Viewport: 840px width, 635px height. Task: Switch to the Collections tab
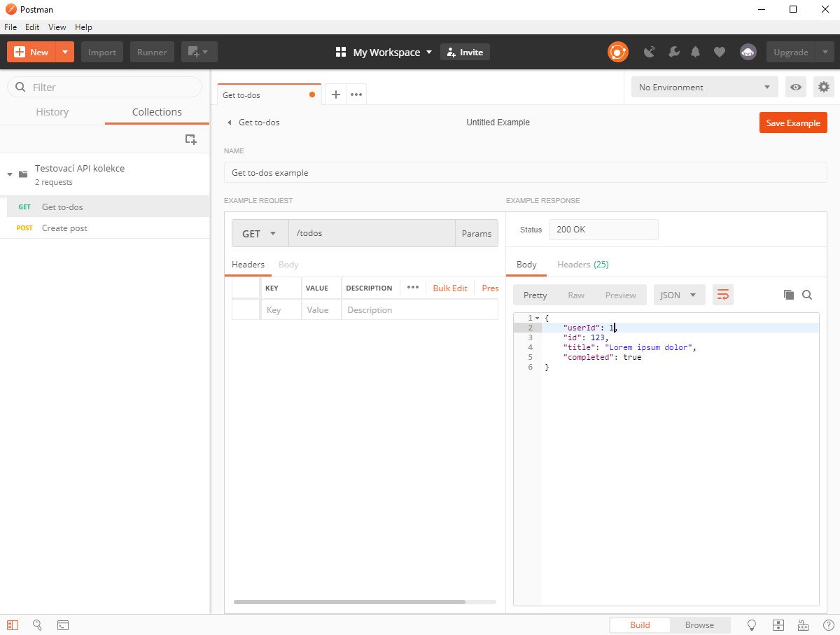157,112
